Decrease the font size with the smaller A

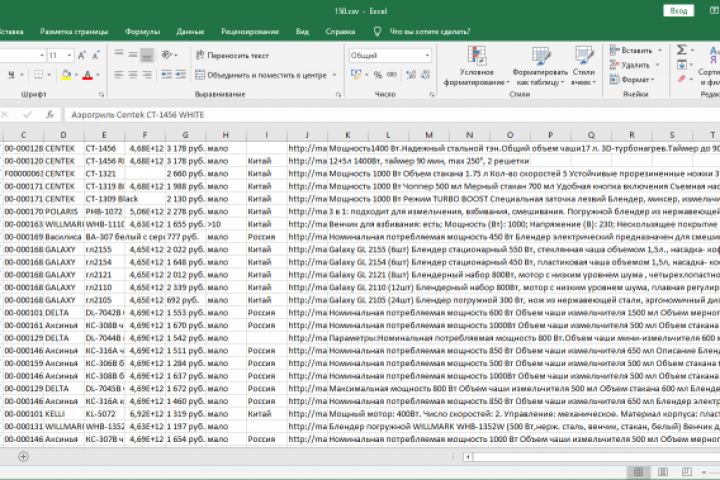[x=96, y=56]
